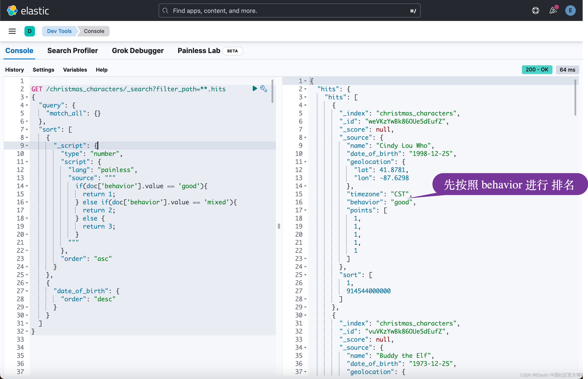Open the request options wrench icon
The image size is (588, 379).
coord(264,89)
